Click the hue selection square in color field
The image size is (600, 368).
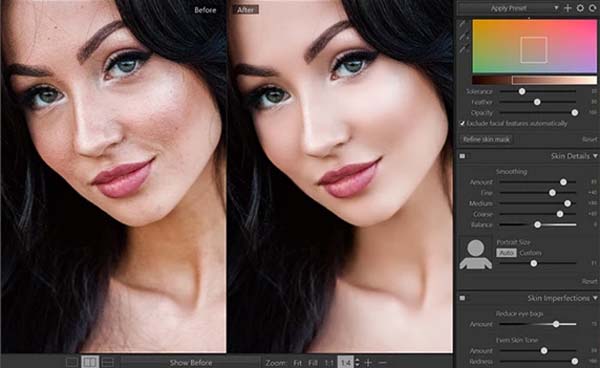pyautogui.click(x=533, y=50)
